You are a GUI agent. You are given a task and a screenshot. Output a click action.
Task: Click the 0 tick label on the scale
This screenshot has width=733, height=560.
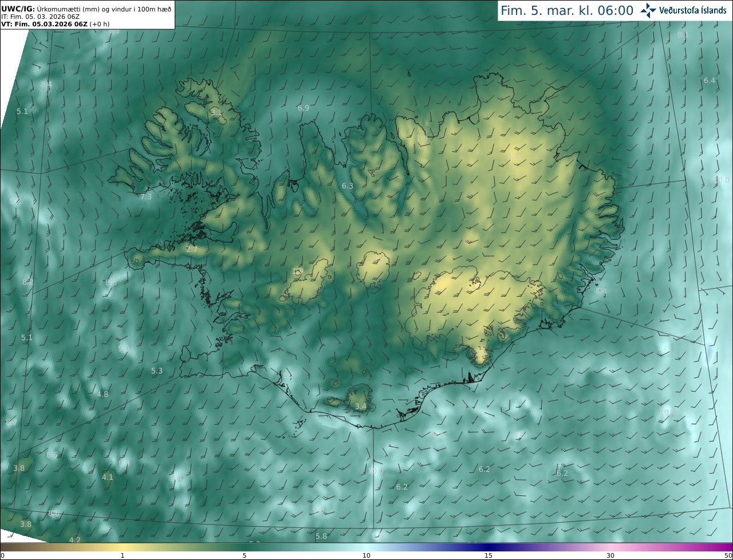2,555
